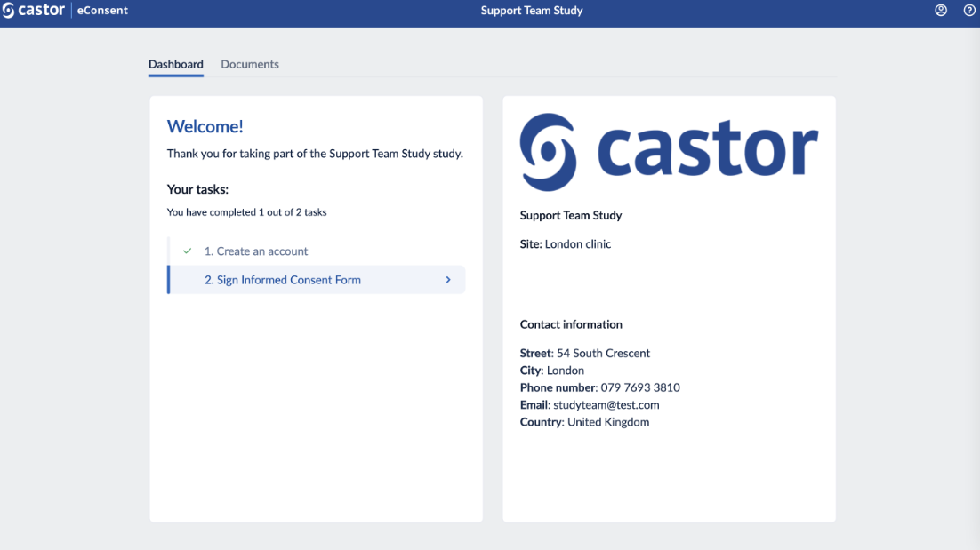Click the phone number 079 7693 3810
Screen dimensions: 980x550
click(x=640, y=387)
